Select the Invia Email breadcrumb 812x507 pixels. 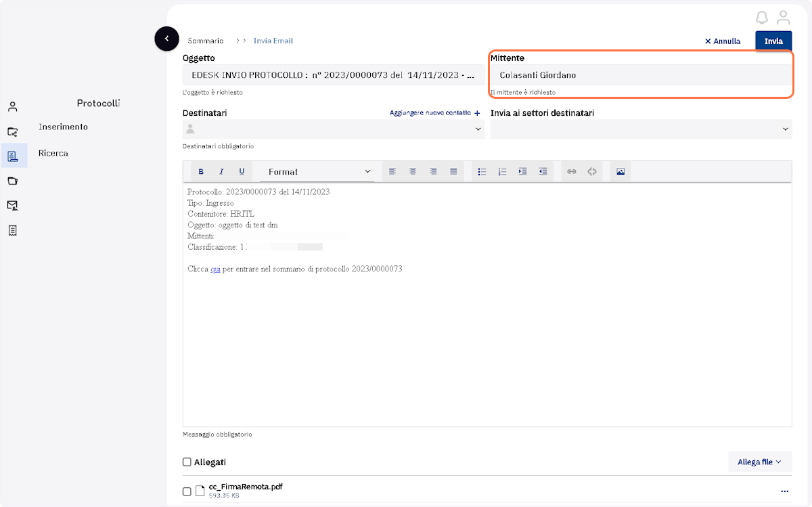[x=273, y=41]
